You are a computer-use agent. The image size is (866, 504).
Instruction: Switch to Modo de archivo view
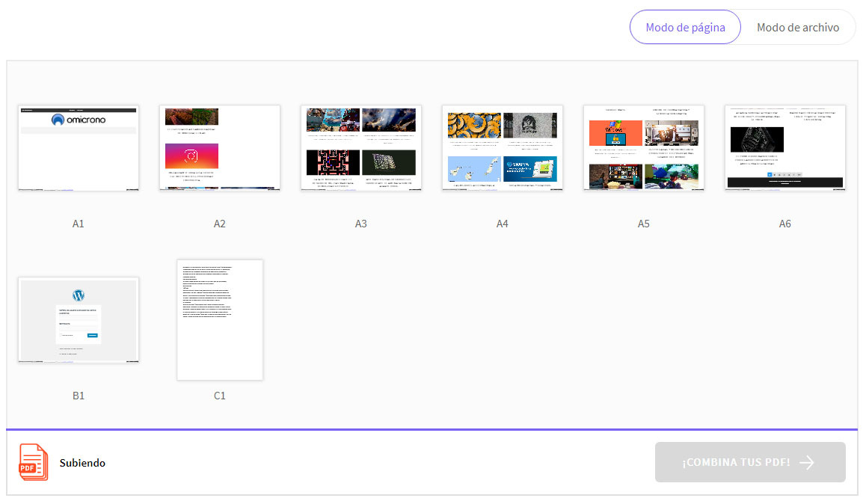[x=797, y=28]
